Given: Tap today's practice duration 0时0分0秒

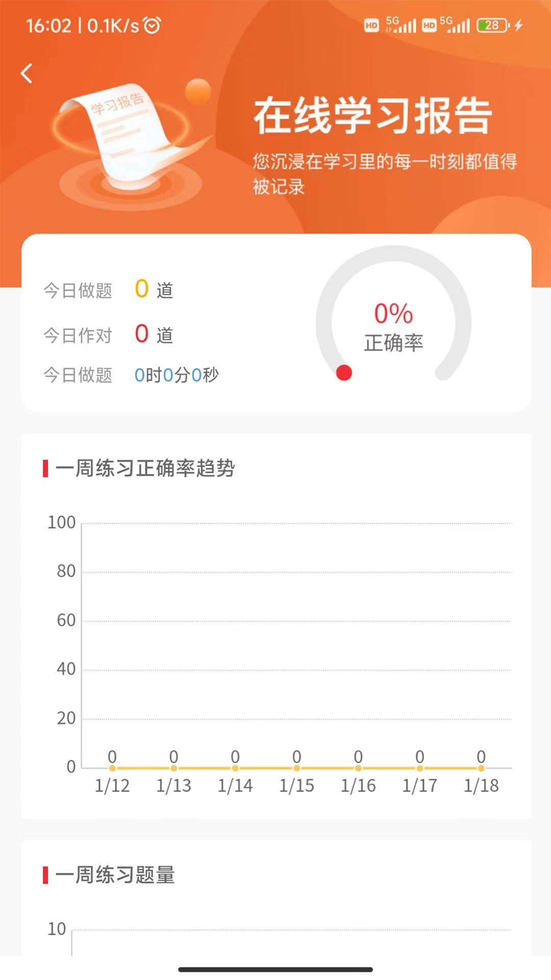Looking at the screenshot, I should point(177,375).
